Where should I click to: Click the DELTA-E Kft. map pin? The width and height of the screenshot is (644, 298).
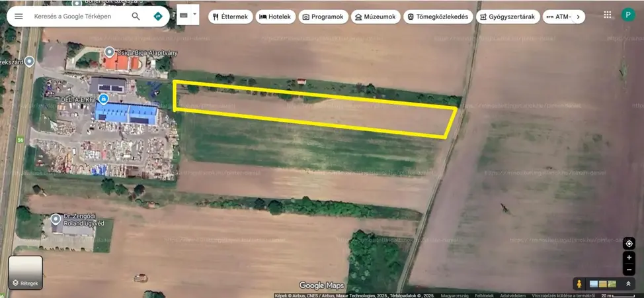[x=102, y=99]
